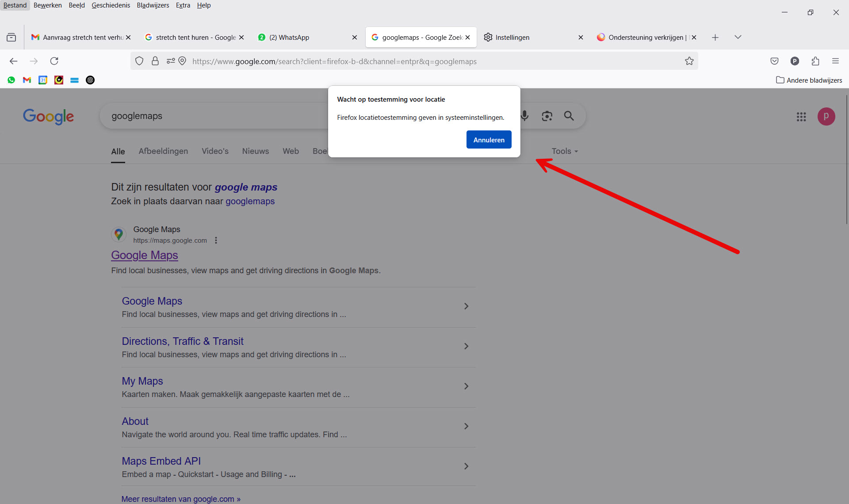Open the Google Calendar bookmark

43,80
